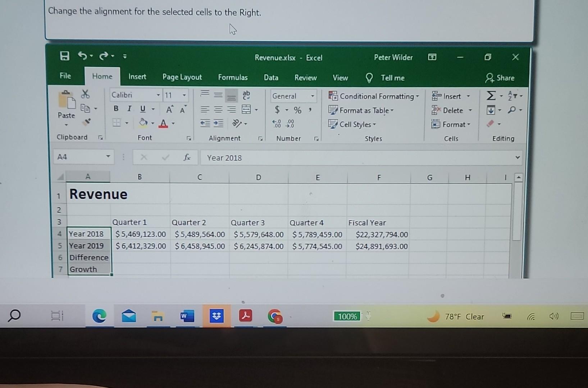
Task: Open the Fill Color palette arrow
Action: point(152,123)
